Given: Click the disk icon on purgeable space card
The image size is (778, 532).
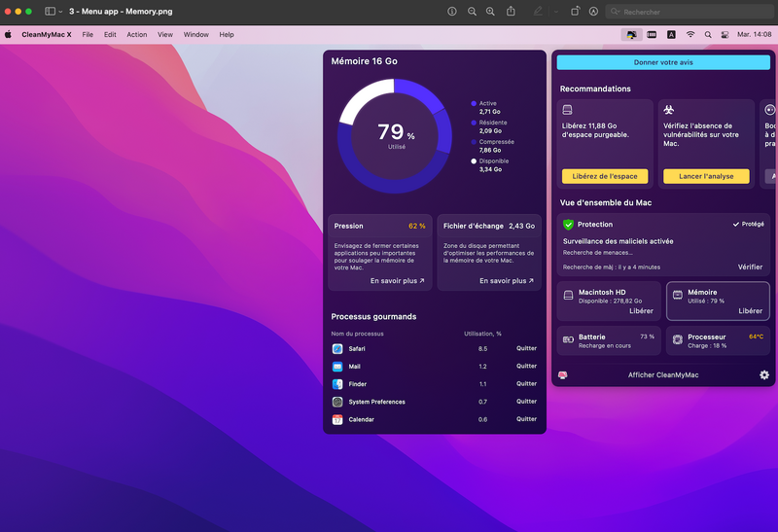Looking at the screenshot, I should pos(567,110).
